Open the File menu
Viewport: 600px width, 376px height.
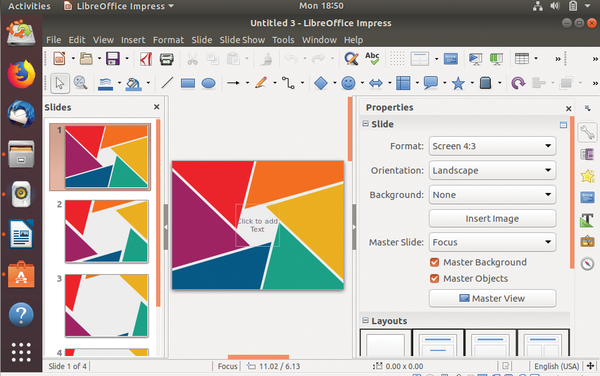tap(54, 40)
